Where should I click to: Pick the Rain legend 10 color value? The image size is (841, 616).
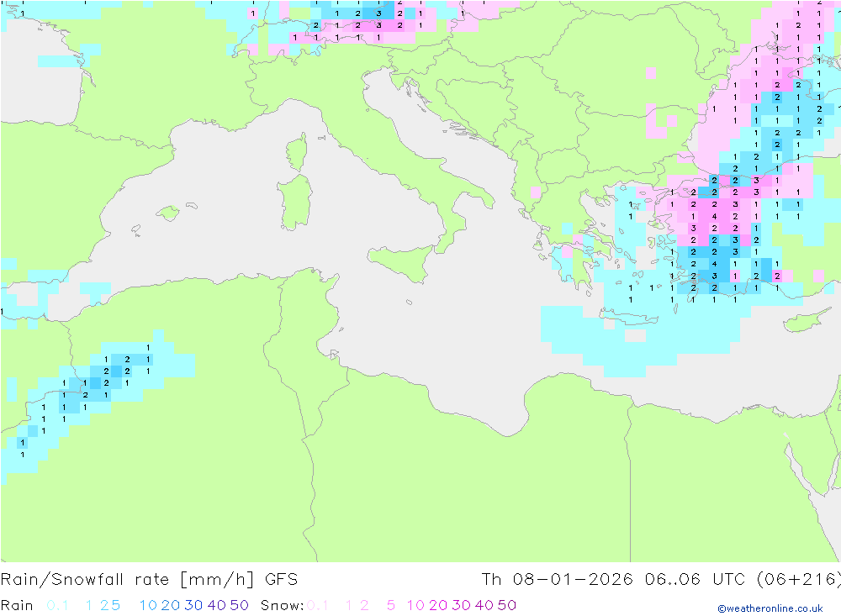(148, 605)
